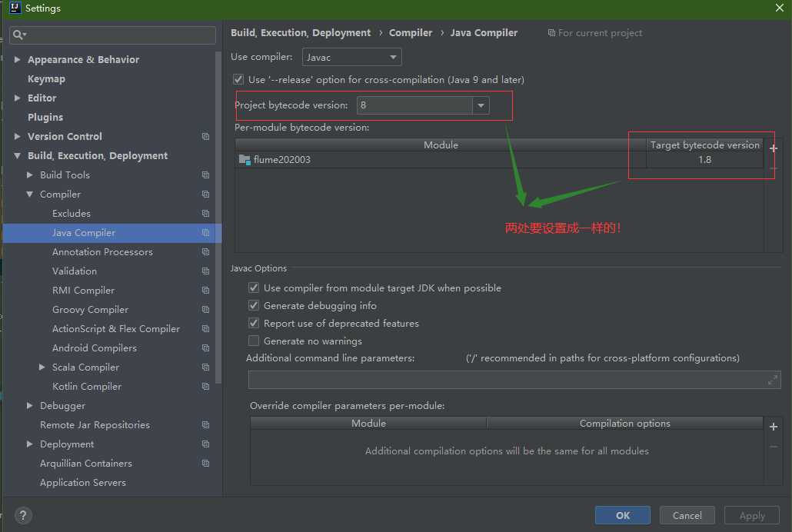Click the per-project icon beside Build Tools
The image size is (792, 532).
[205, 175]
